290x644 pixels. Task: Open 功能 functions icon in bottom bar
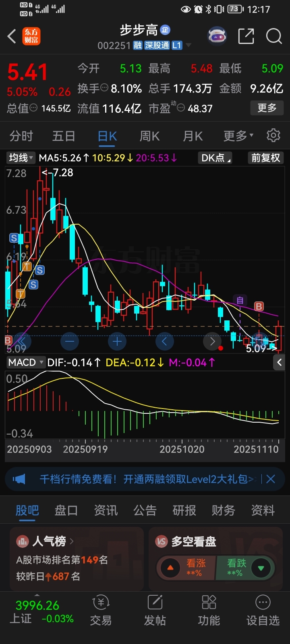tap(209, 611)
